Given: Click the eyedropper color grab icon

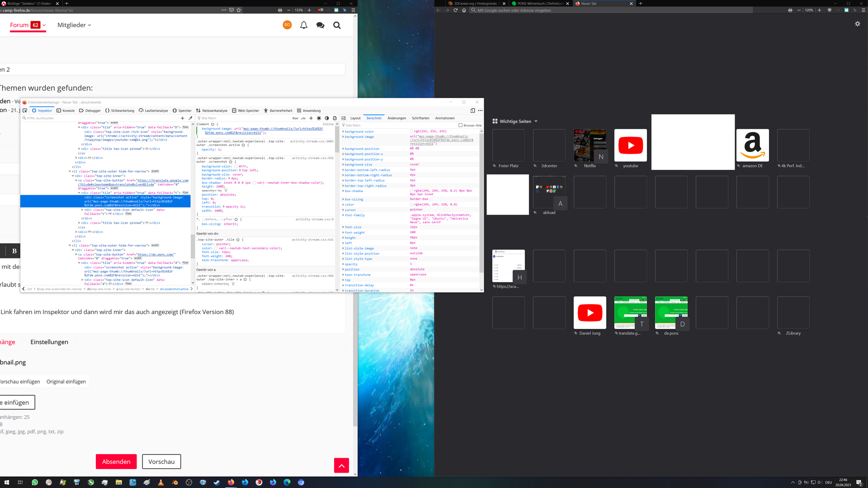Looking at the screenshot, I should click(x=190, y=118).
